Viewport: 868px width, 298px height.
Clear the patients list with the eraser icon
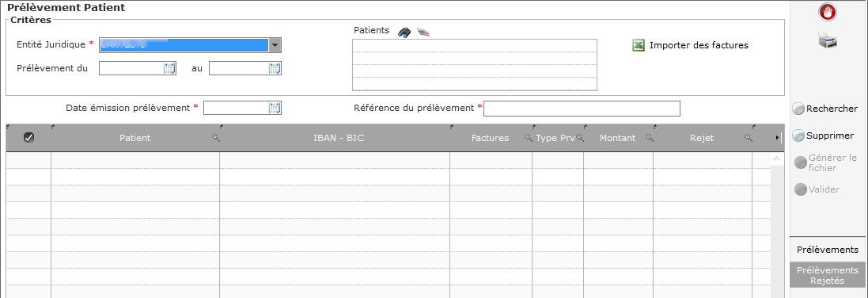pyautogui.click(x=423, y=32)
